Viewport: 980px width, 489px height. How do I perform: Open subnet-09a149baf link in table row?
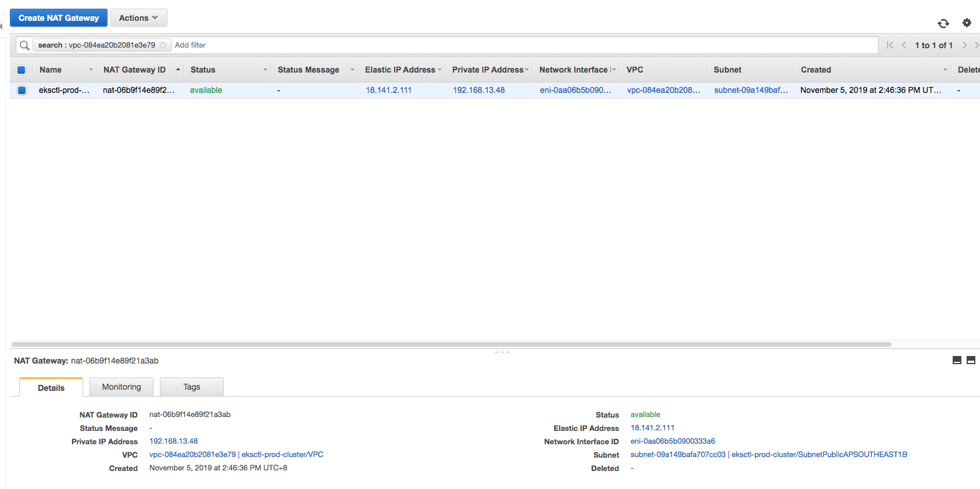click(751, 90)
